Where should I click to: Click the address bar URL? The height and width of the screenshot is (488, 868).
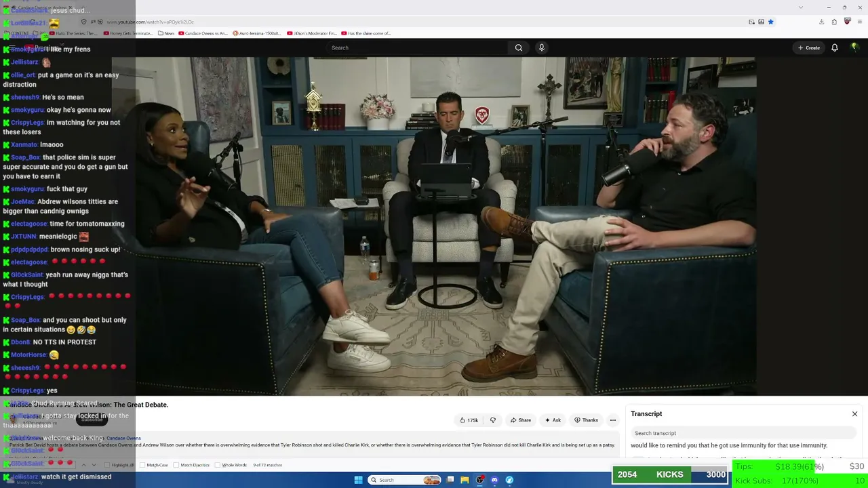click(x=150, y=22)
